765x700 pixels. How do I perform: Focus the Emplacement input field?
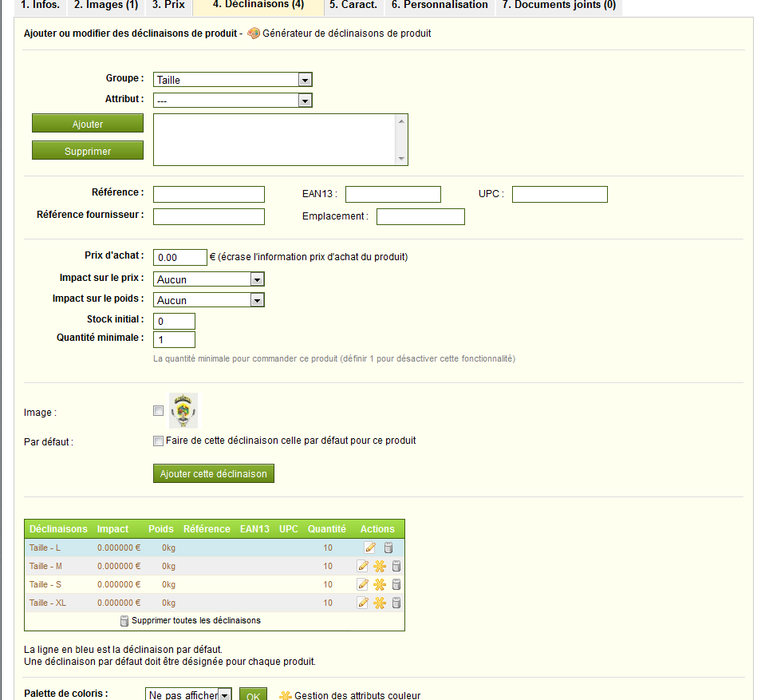420,217
